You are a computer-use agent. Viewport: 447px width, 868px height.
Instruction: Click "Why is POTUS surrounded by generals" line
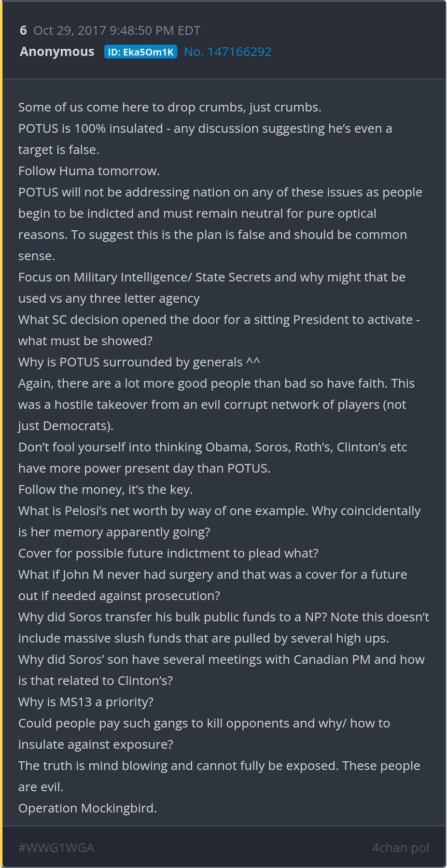139,362
